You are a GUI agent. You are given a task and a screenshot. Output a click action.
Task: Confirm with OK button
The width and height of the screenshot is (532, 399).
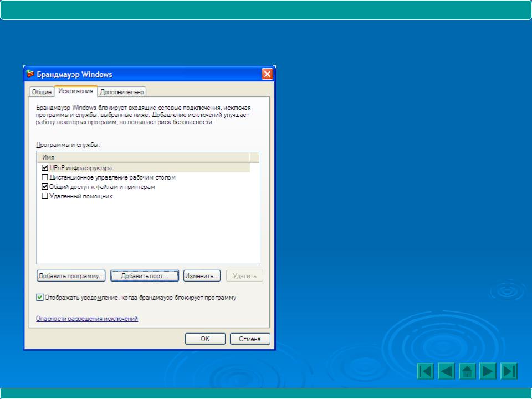coord(205,339)
